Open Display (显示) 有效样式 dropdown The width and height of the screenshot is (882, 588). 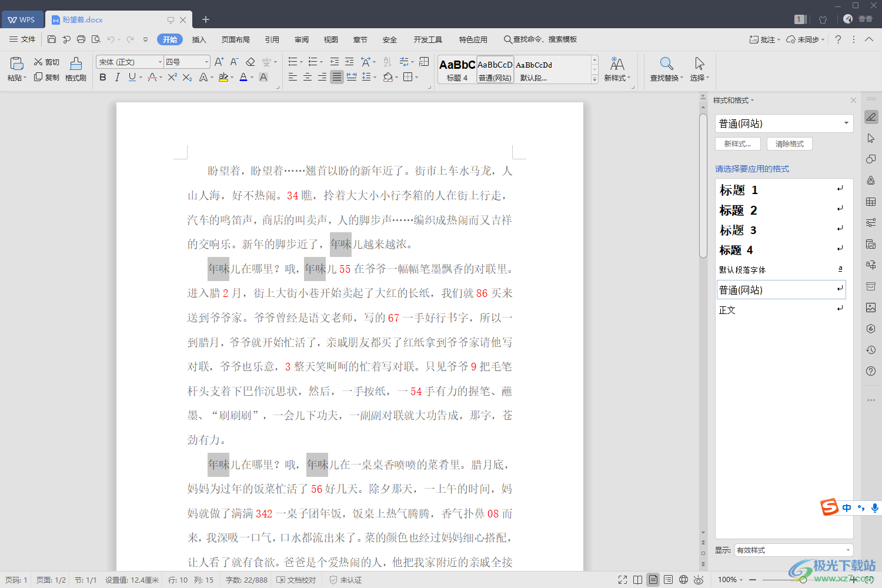pos(793,550)
